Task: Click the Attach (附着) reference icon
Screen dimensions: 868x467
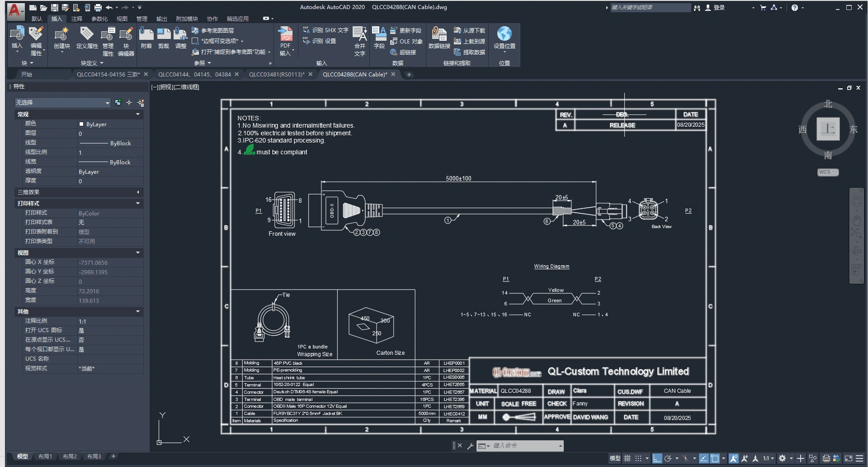Action: (x=146, y=34)
